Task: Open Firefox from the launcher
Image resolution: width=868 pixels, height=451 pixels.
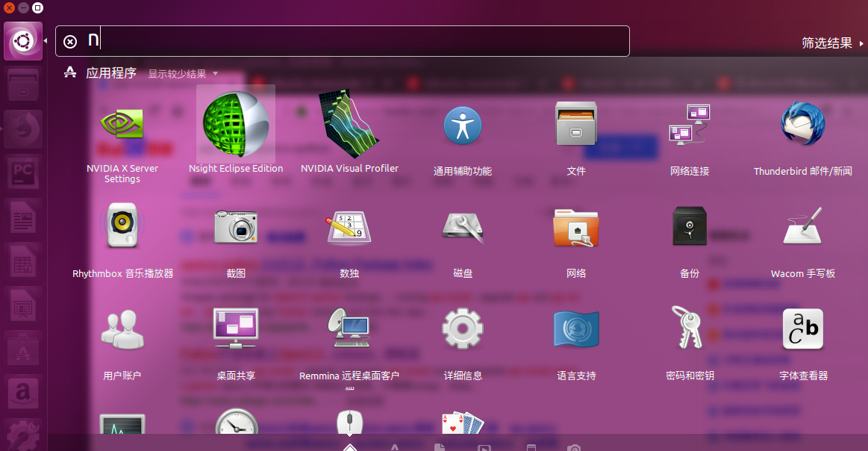Action: (x=23, y=128)
